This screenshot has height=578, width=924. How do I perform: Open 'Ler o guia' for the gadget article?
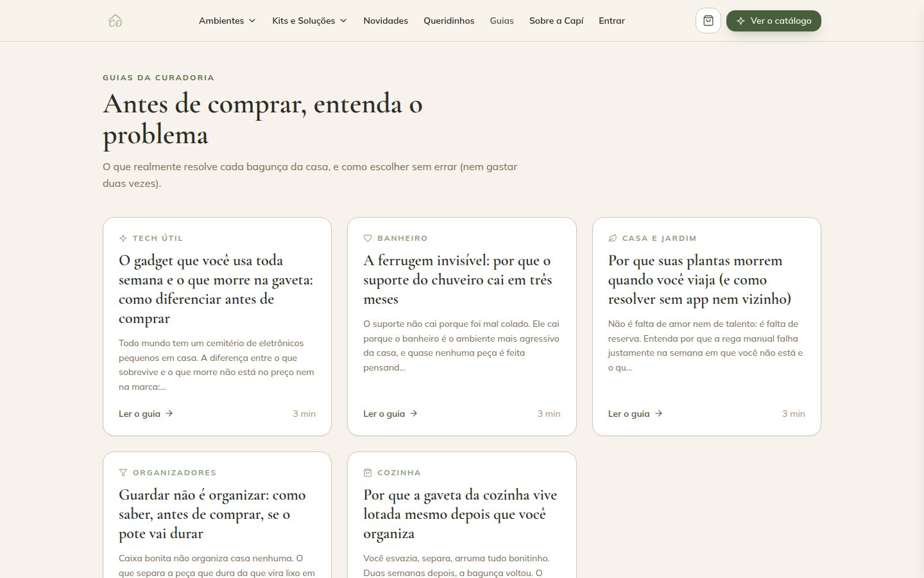(x=146, y=414)
